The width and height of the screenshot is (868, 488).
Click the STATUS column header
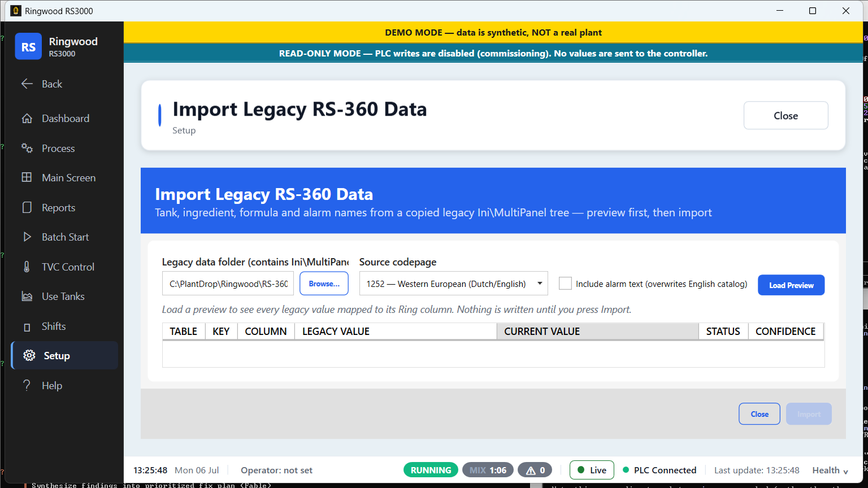click(723, 332)
